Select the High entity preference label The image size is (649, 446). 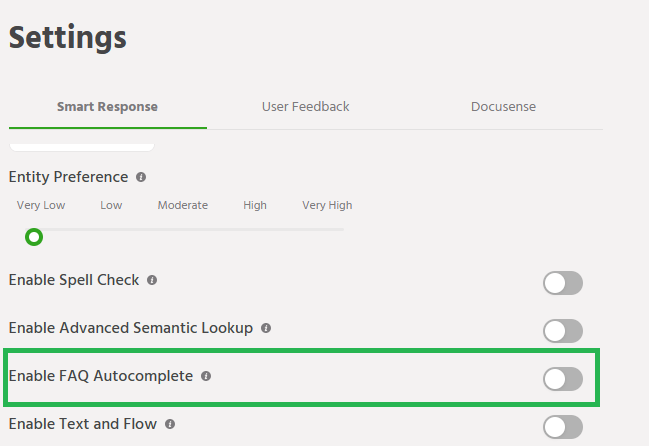point(255,205)
